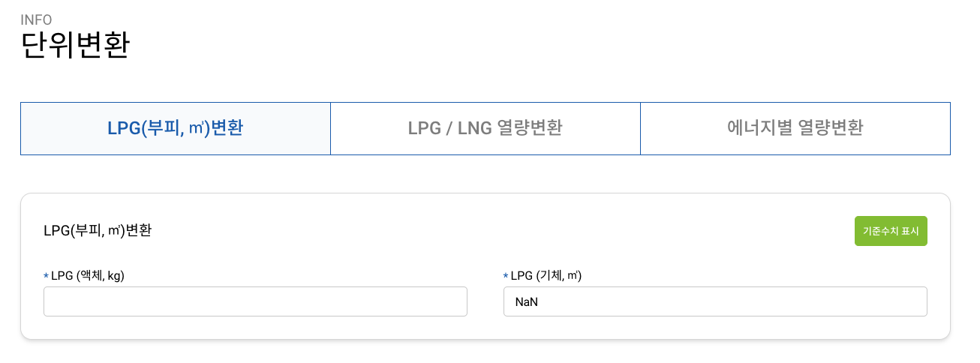Click the word 열량변환 in the middle tab
This screenshot has height=363, width=980.
[x=529, y=128]
